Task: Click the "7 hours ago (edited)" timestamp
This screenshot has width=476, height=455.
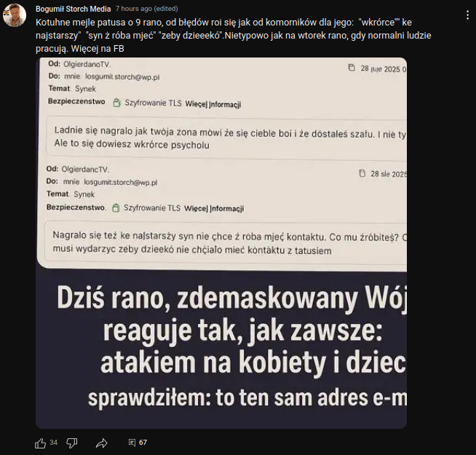Action: (146, 9)
